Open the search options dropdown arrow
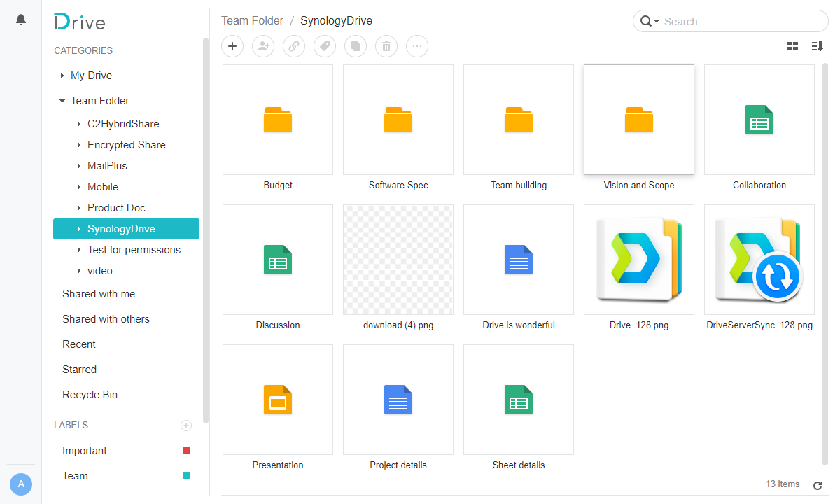This screenshot has width=840, height=504. [657, 22]
